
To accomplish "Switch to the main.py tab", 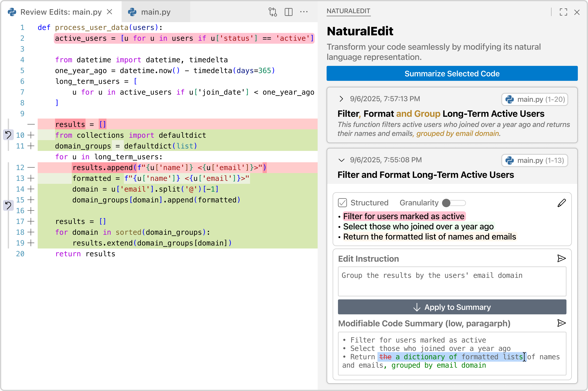I will point(156,12).
